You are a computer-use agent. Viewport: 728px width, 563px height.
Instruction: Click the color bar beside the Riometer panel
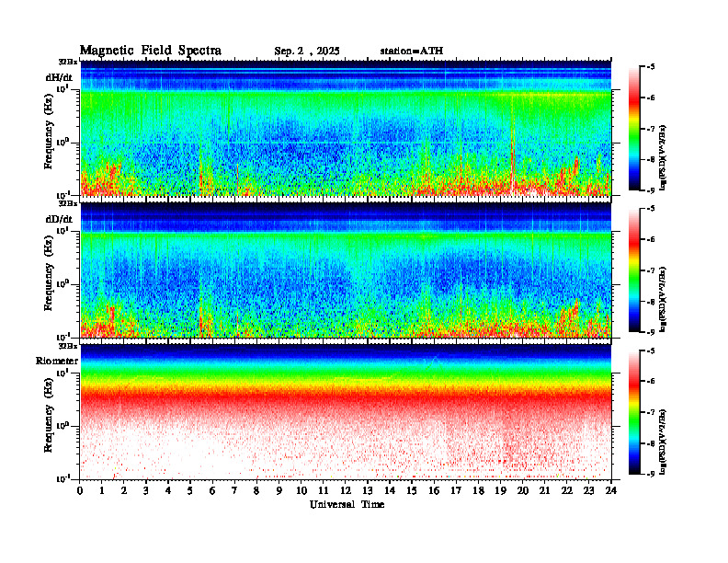(x=634, y=412)
